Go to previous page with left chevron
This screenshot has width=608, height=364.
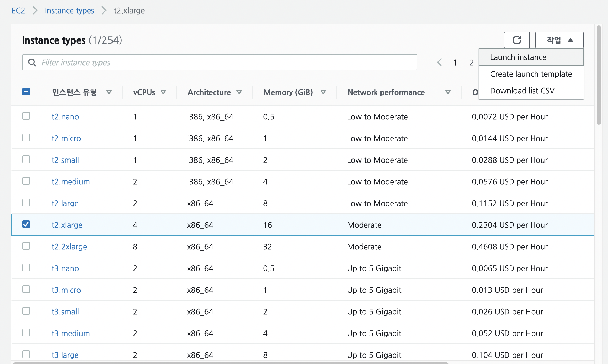[440, 63]
